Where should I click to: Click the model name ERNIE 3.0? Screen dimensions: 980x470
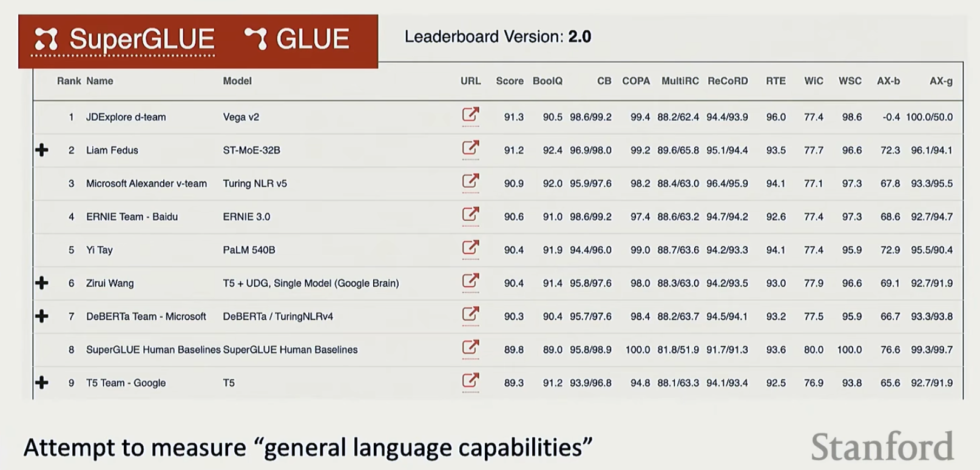[x=246, y=217]
